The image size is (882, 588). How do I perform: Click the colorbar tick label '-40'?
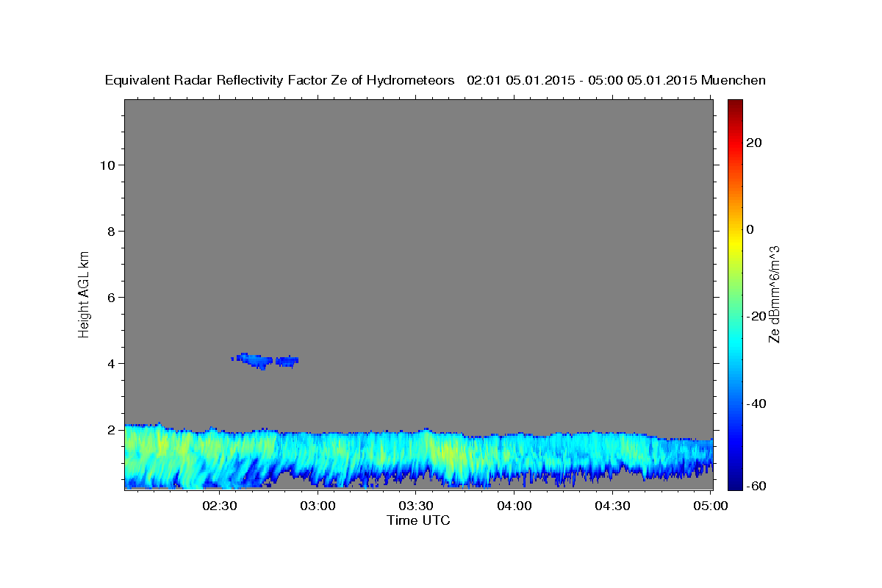pyautogui.click(x=756, y=404)
